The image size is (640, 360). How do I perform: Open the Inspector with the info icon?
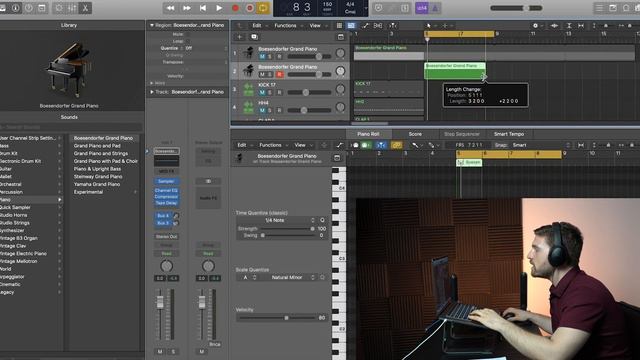(x=16, y=8)
